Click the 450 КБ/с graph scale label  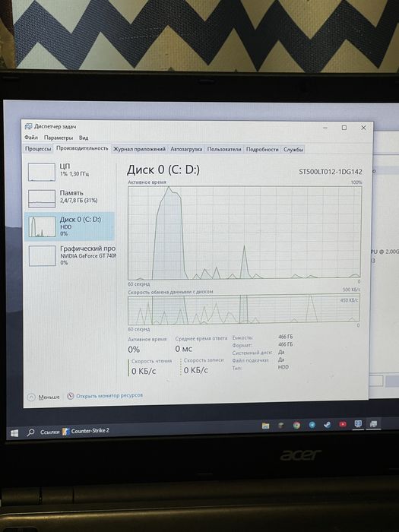[x=349, y=300]
